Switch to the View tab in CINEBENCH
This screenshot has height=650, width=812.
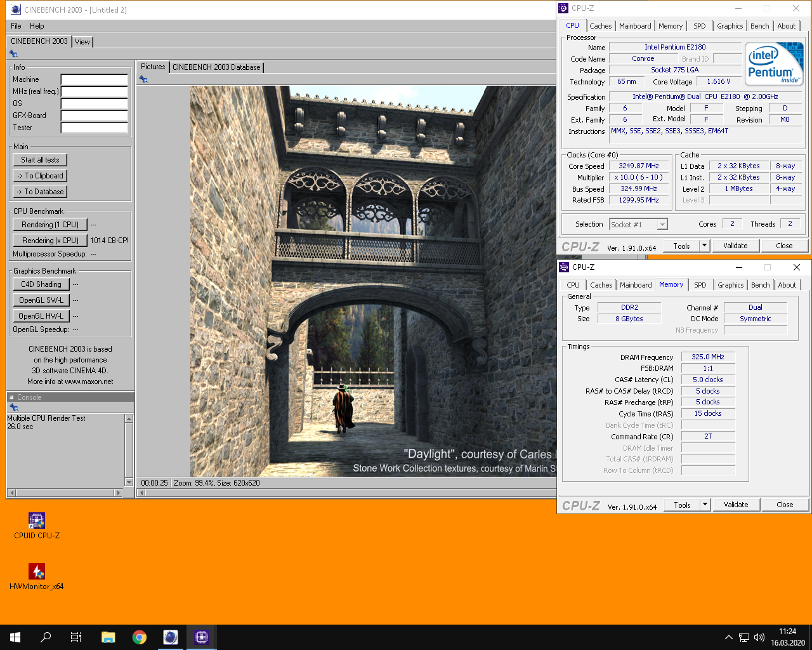point(82,42)
